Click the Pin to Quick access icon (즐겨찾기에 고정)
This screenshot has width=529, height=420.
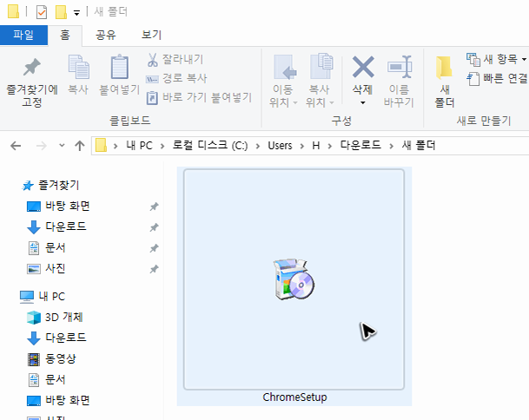pos(32,67)
